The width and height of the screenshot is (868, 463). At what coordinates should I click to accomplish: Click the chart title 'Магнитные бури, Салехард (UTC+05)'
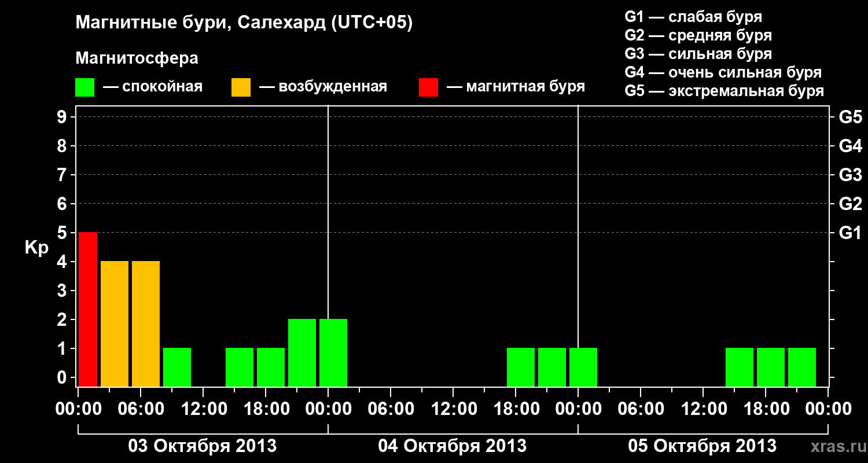coord(244,23)
